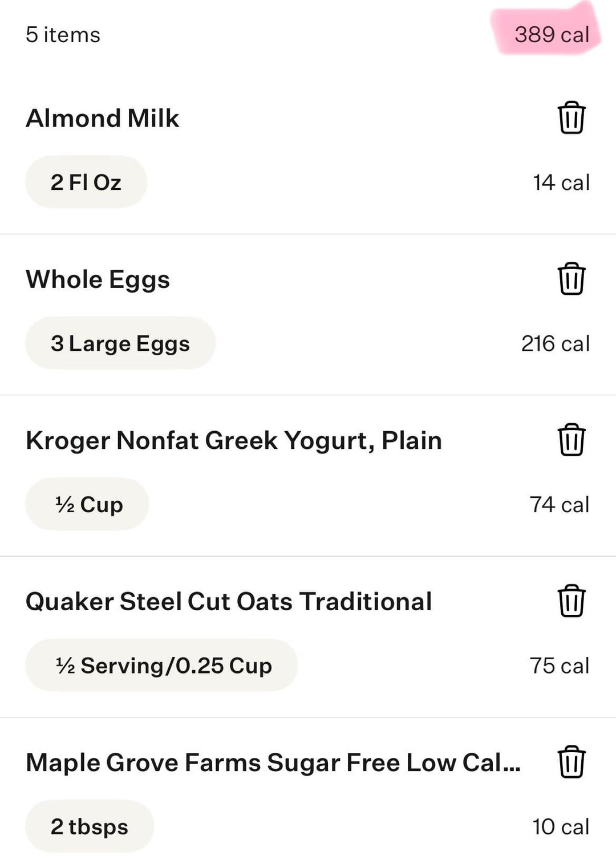Tap the highlighted 389 cal total
This screenshot has width=616, height=868.
pyautogui.click(x=551, y=34)
